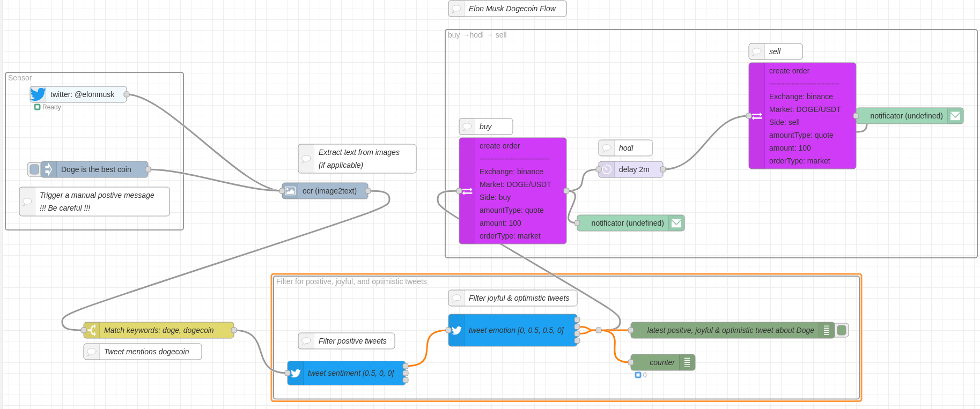Select 'Match keywords: doge, dogecoin' node
The image size is (980, 409).
159,330
